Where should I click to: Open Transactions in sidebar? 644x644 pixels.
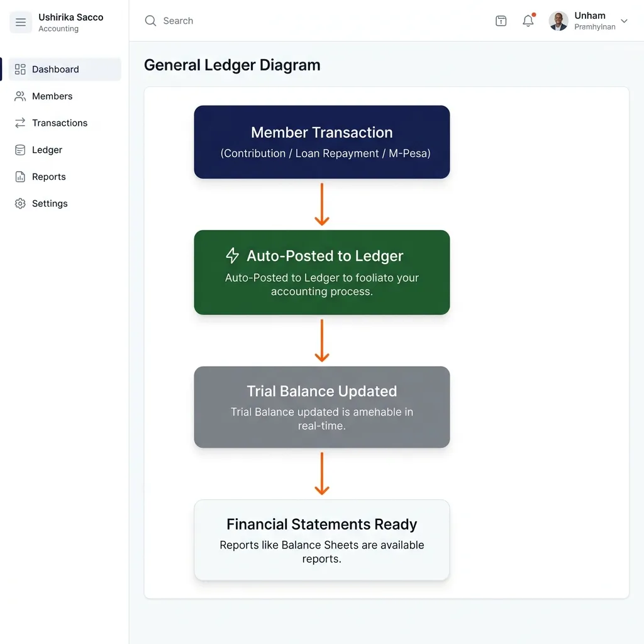coord(65,123)
